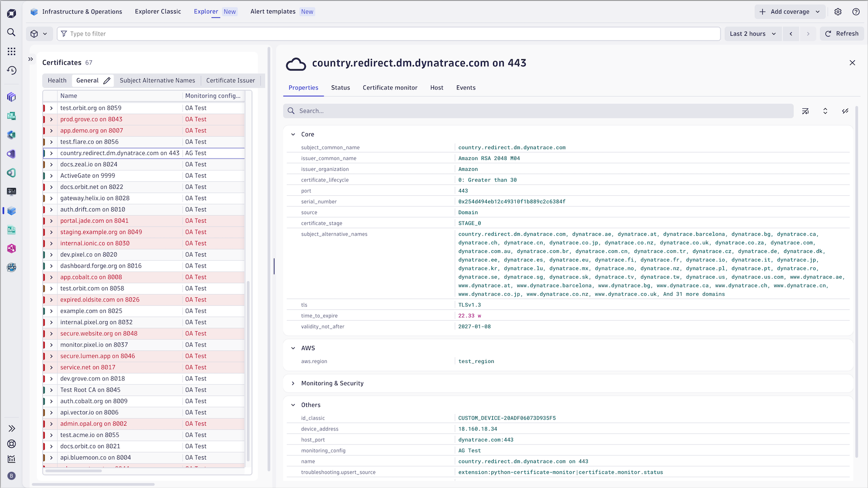Select the secure.website.org on 8048 row
This screenshot has height=488, width=868.
coord(144,333)
